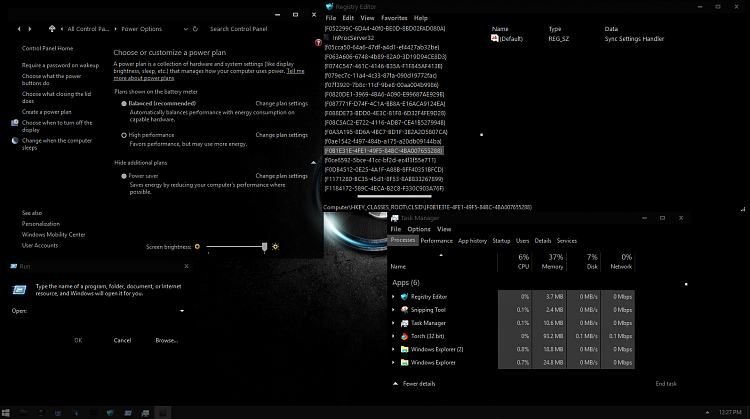This screenshot has height=419, width=750.
Task: Click the moon icon beside computer sleeps link
Action: (15, 141)
